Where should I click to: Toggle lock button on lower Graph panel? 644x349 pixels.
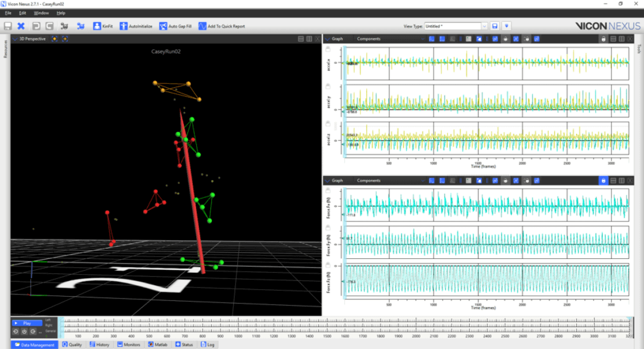click(x=603, y=181)
